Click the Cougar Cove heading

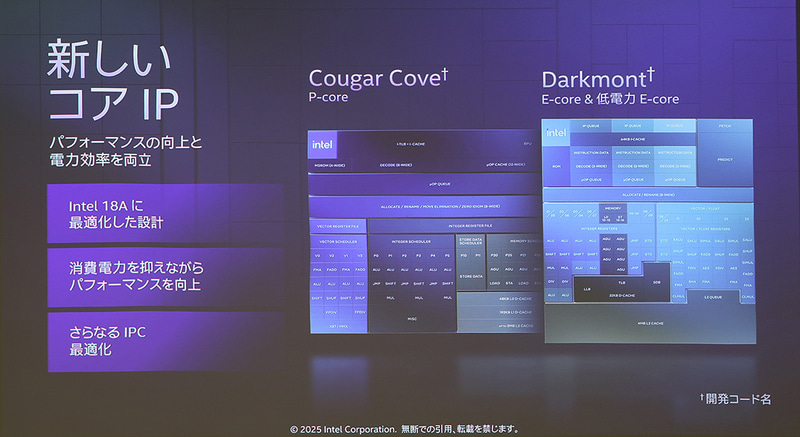[378, 79]
